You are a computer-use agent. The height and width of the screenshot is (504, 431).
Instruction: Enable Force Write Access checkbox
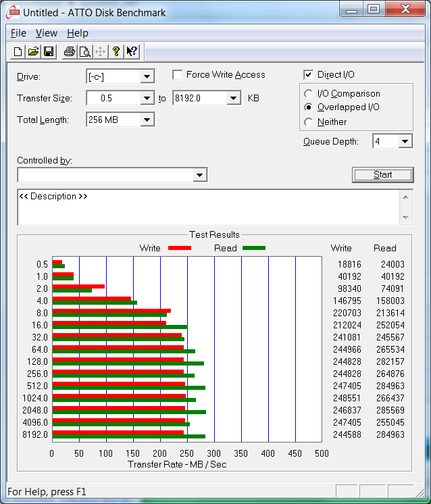[x=178, y=75]
